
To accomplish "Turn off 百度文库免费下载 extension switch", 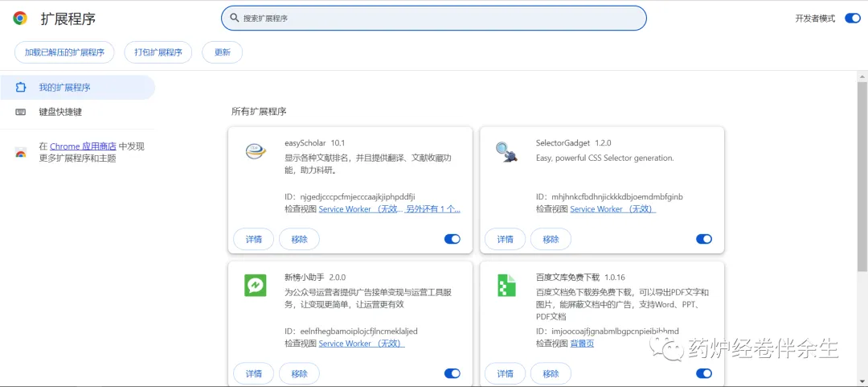I will pyautogui.click(x=703, y=373).
